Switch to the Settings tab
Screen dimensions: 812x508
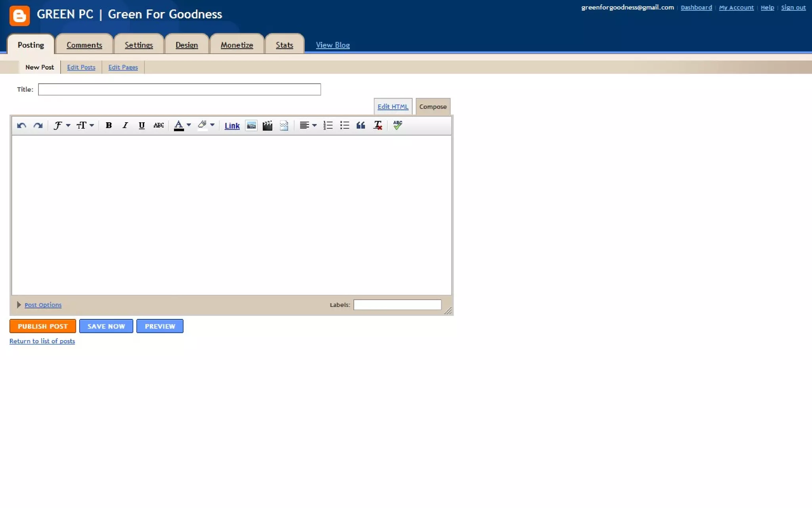pyautogui.click(x=139, y=45)
